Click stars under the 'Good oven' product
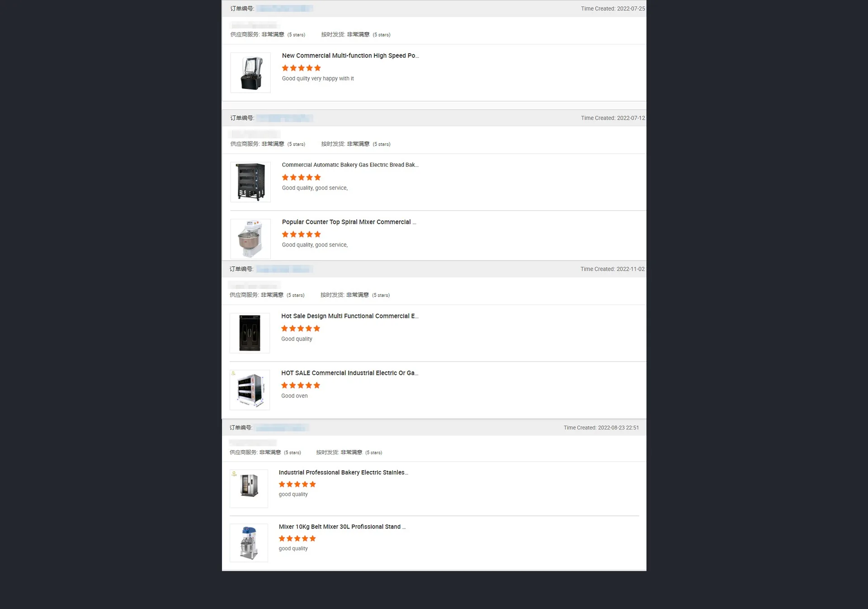The width and height of the screenshot is (868, 609). (301, 386)
